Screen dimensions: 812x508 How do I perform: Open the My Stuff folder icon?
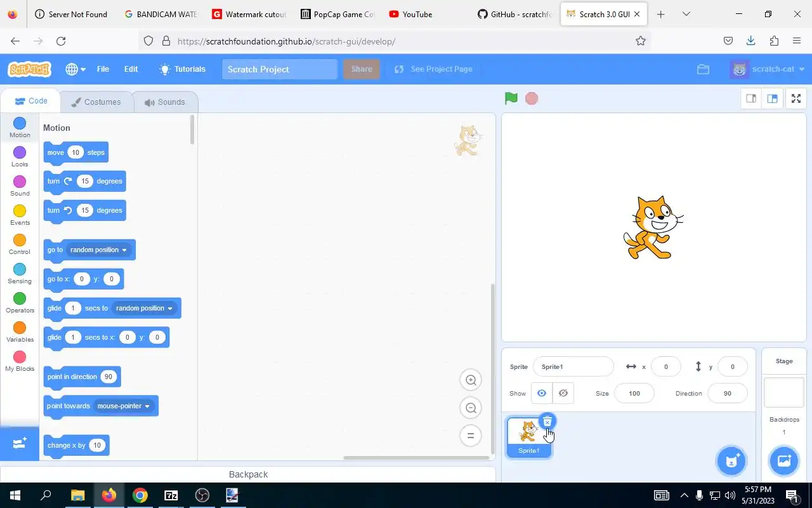tap(703, 69)
